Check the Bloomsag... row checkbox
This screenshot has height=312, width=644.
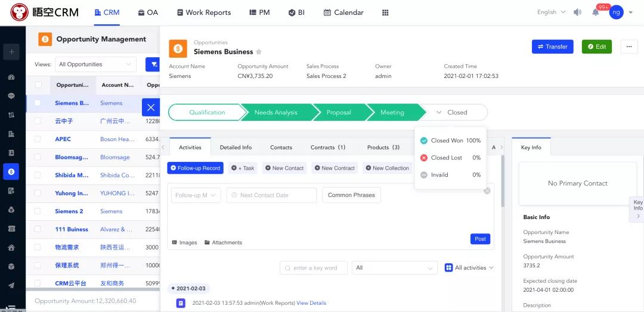tap(38, 157)
